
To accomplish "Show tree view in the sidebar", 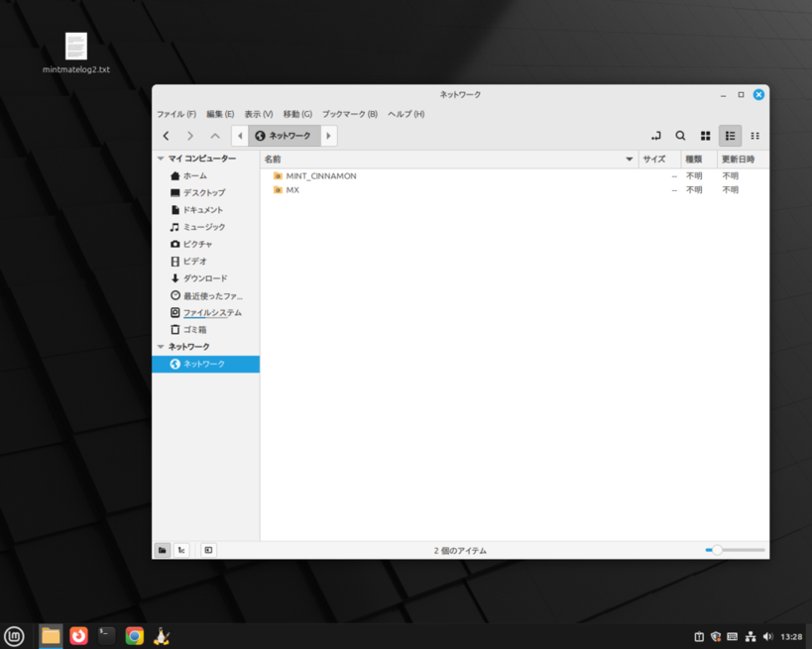I will (x=181, y=550).
